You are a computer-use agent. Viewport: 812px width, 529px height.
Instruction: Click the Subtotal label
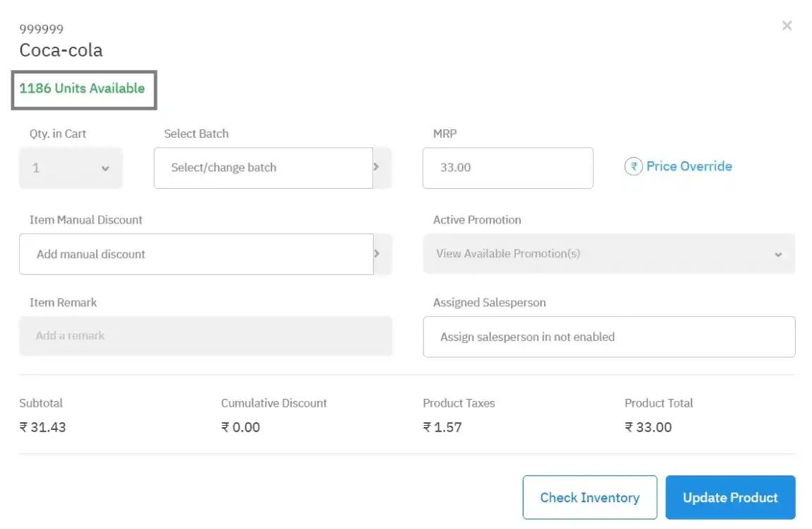click(41, 403)
